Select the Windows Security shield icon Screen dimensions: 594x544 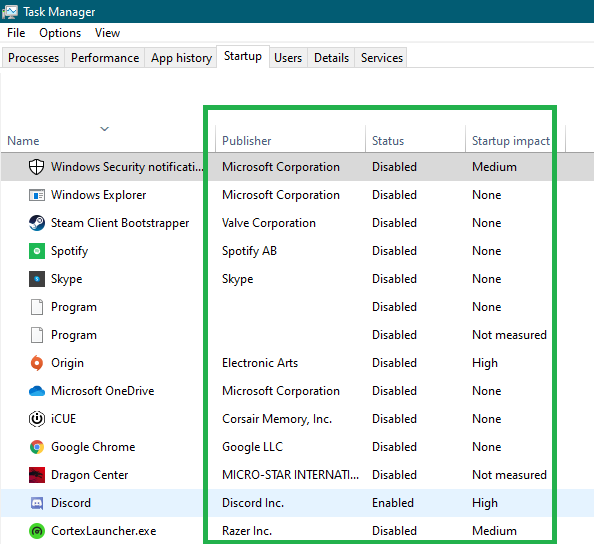click(36, 167)
